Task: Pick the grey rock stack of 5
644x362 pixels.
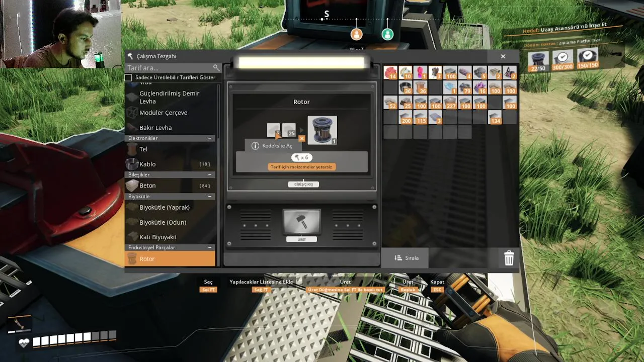Action: click(480, 73)
